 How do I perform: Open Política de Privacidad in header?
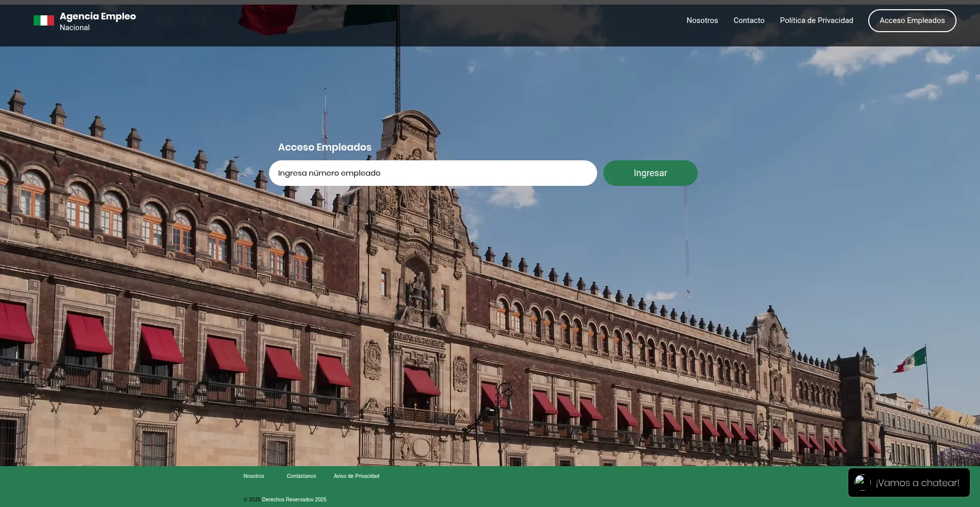816,20
